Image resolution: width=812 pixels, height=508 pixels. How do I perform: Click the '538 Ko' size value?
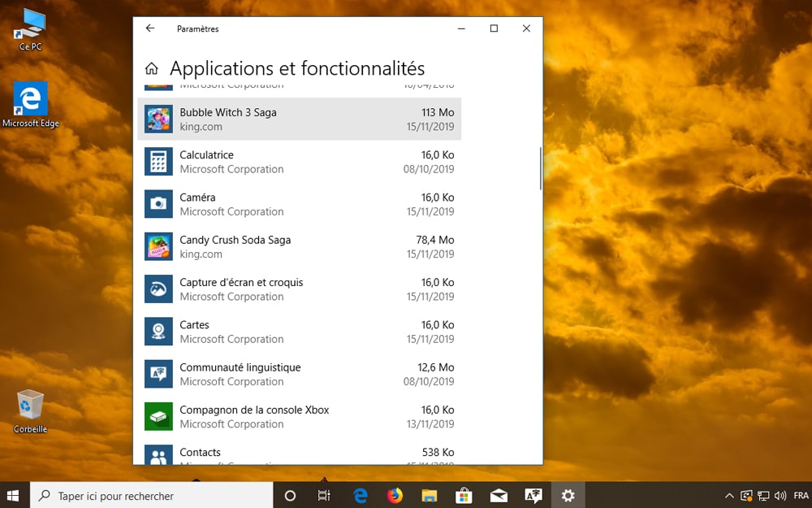click(x=438, y=453)
